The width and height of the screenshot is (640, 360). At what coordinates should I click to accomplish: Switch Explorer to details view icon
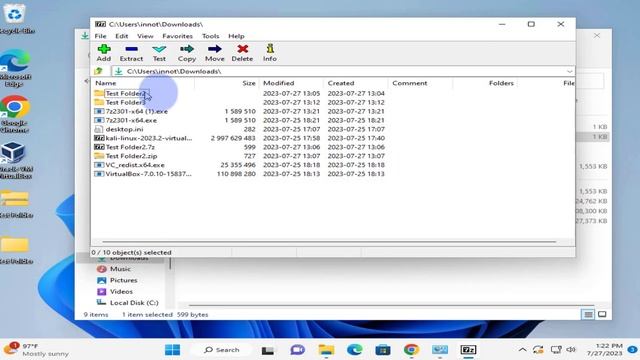click(x=588, y=315)
